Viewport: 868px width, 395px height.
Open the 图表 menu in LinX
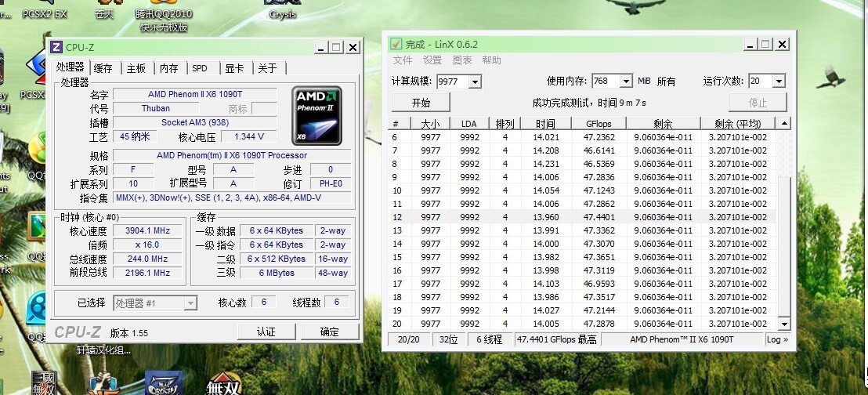tap(462, 60)
